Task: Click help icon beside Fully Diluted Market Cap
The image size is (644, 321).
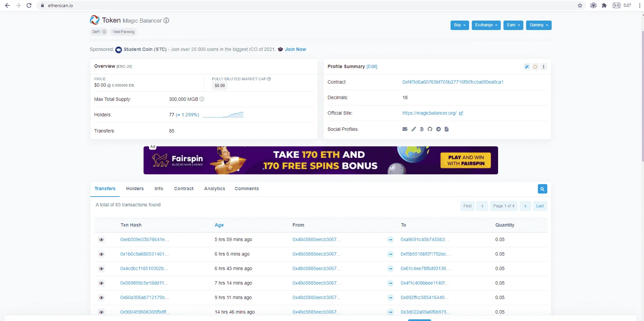Action: [269, 79]
